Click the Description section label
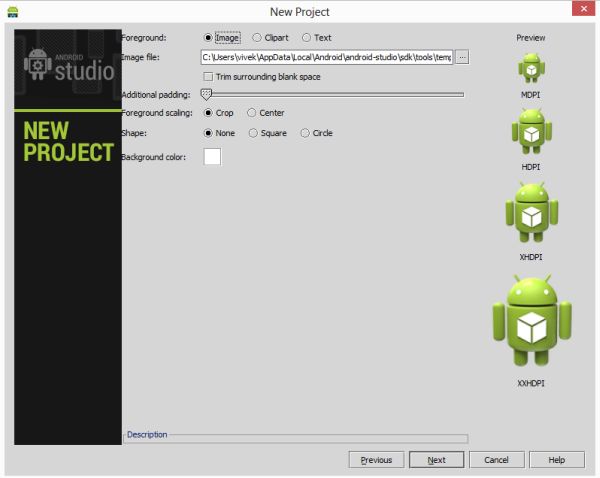 click(x=147, y=434)
